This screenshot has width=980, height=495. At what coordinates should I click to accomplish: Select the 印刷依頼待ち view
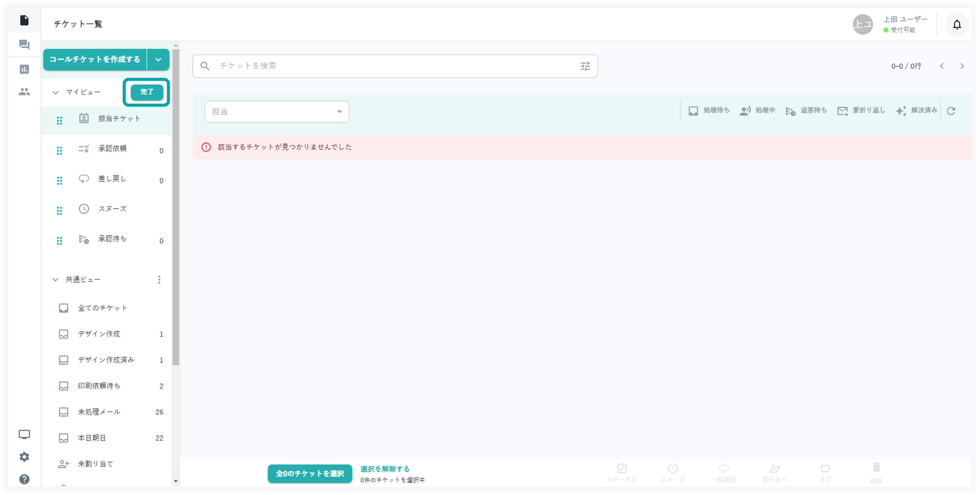pos(99,386)
